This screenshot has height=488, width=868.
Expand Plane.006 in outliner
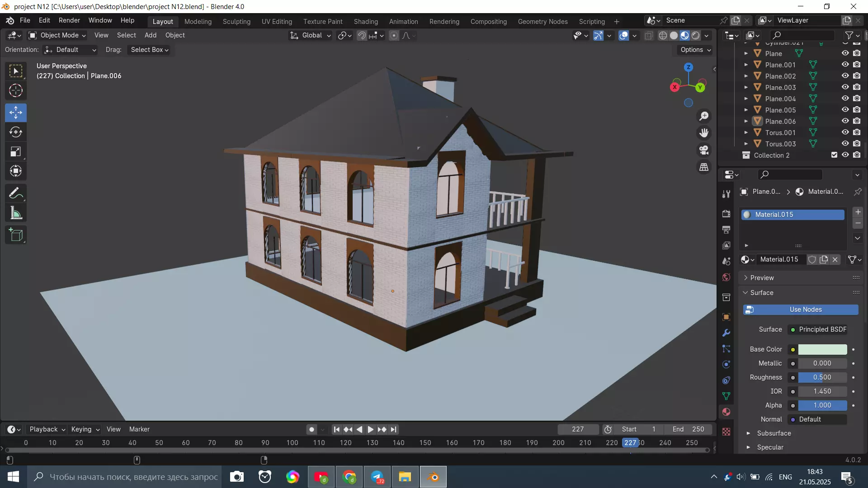coord(746,121)
